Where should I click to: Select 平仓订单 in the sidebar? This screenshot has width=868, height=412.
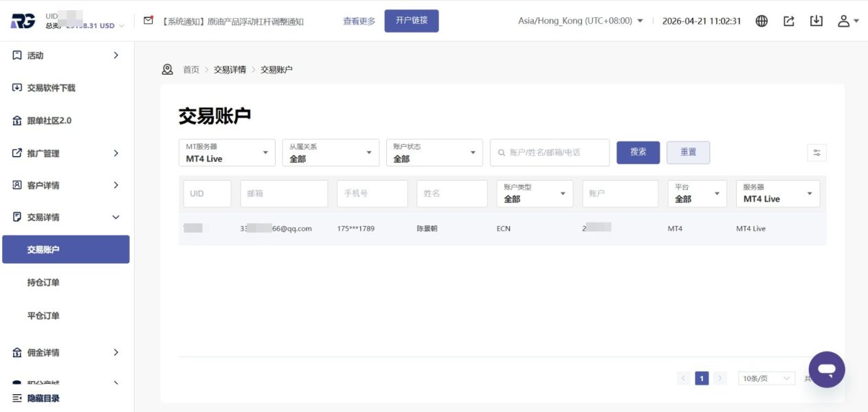[43, 316]
